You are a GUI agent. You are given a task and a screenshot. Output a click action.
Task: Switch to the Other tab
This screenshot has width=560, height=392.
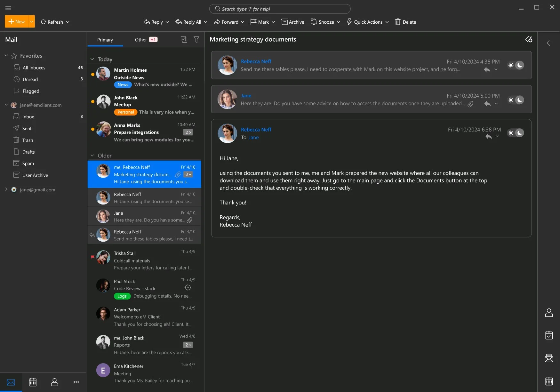(x=146, y=40)
